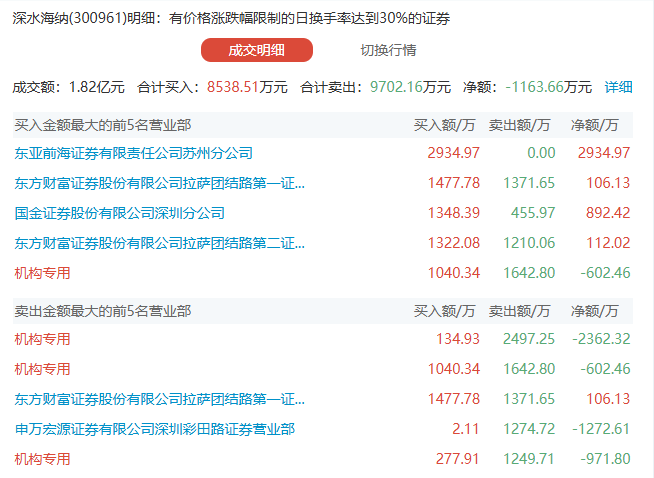Click the buy amount 134.93
654x478 pixels.
click(458, 339)
